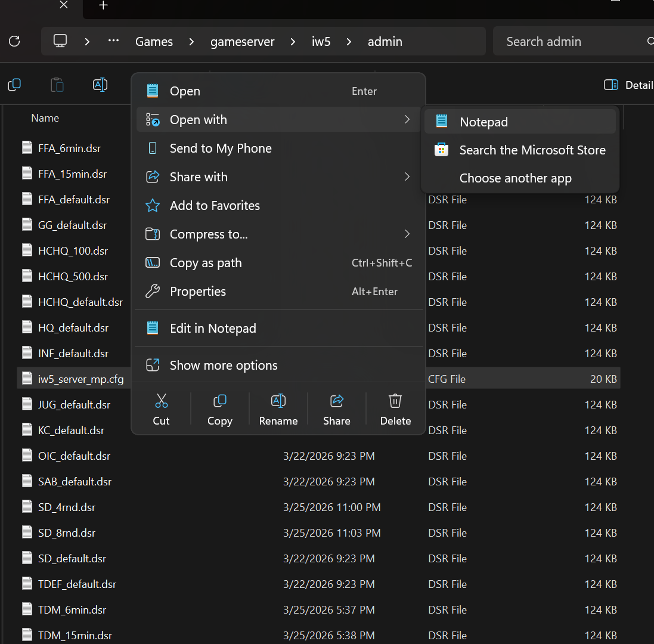Close the current Explorer tab
Screen dimensions: 654x644
64,5
